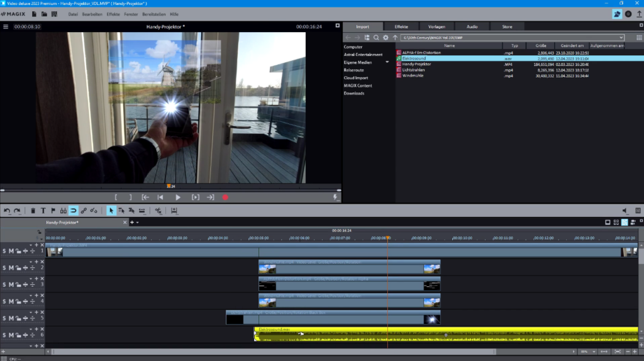The width and height of the screenshot is (644, 361).
Task: Click the link objects chain icon
Action: pyautogui.click(x=84, y=211)
